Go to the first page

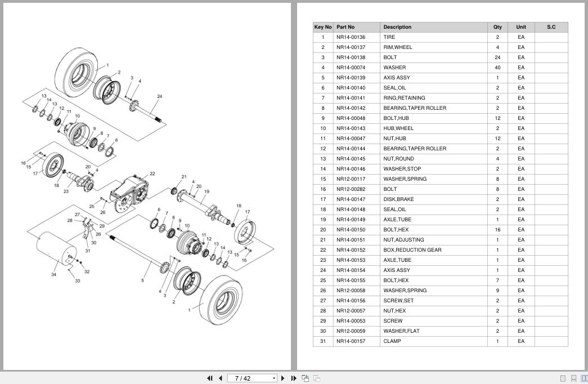210,378
